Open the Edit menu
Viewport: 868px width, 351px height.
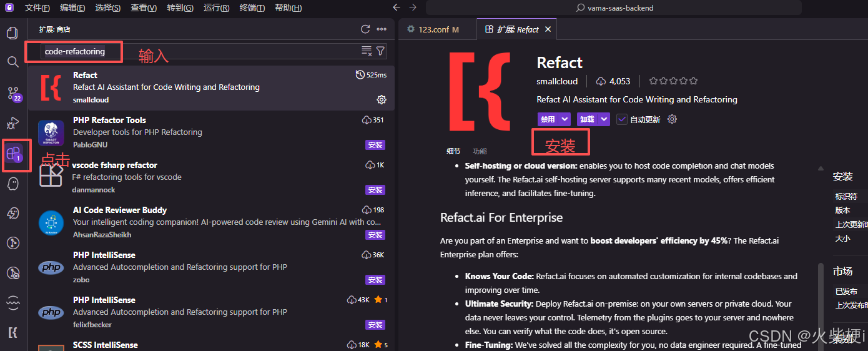pos(73,7)
